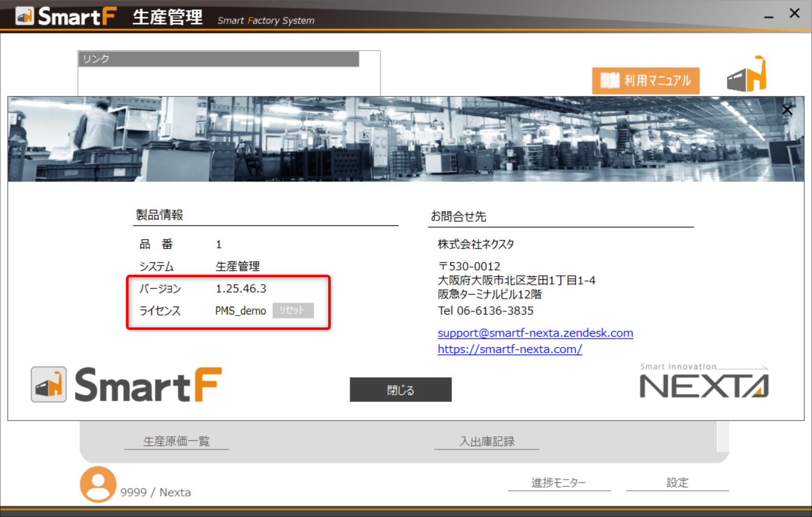Image resolution: width=812 pixels, height=517 pixels.
Task: Open 生産原価一覧 from the menu
Action: pyautogui.click(x=176, y=441)
